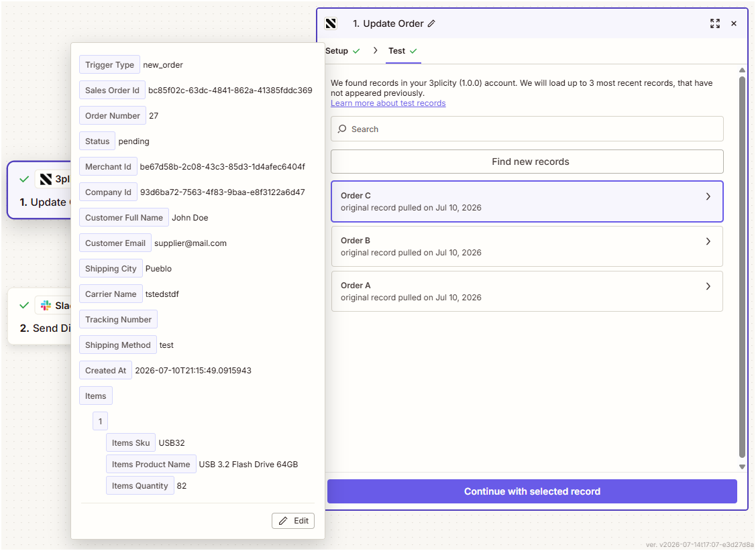This screenshot has height=551, width=756.
Task: Click the Shipping City label
Action: pos(111,269)
